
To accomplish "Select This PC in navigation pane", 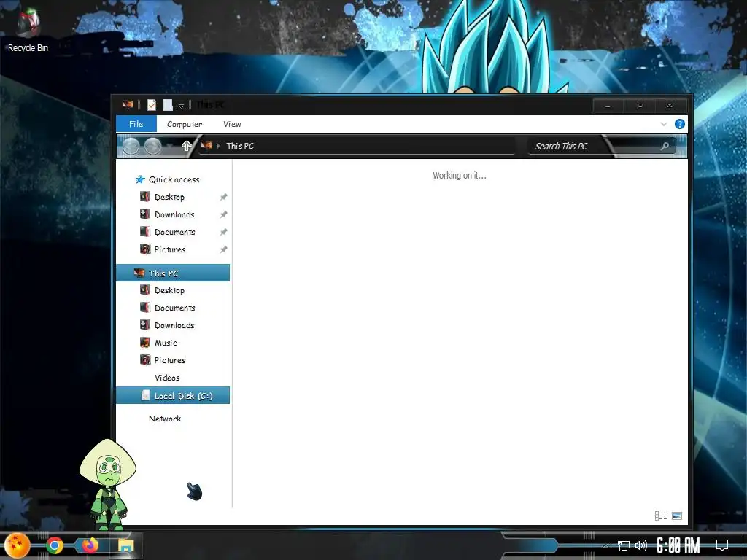I will (x=173, y=273).
